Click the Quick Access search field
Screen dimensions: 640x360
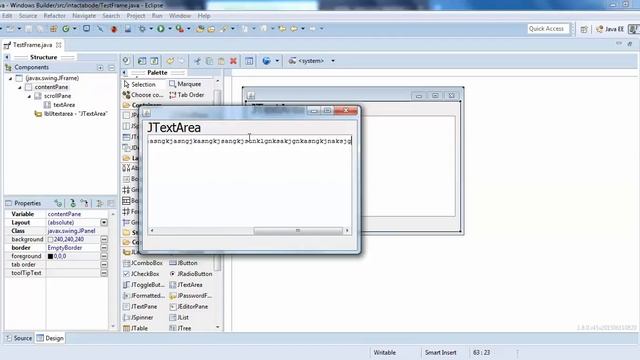coord(547,29)
